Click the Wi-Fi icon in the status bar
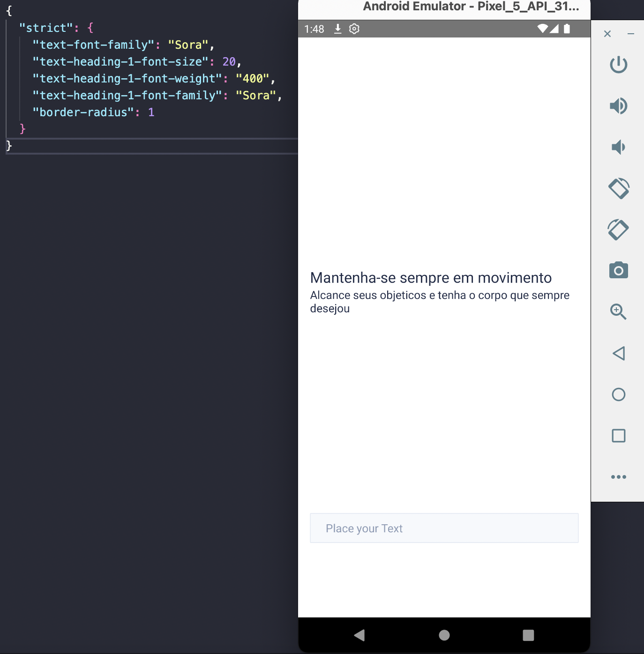 (543, 28)
